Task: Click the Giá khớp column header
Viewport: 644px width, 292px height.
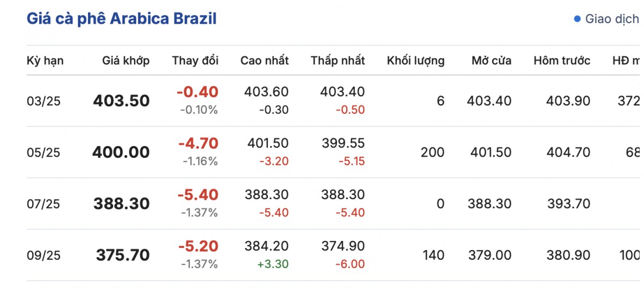Action: (126, 61)
